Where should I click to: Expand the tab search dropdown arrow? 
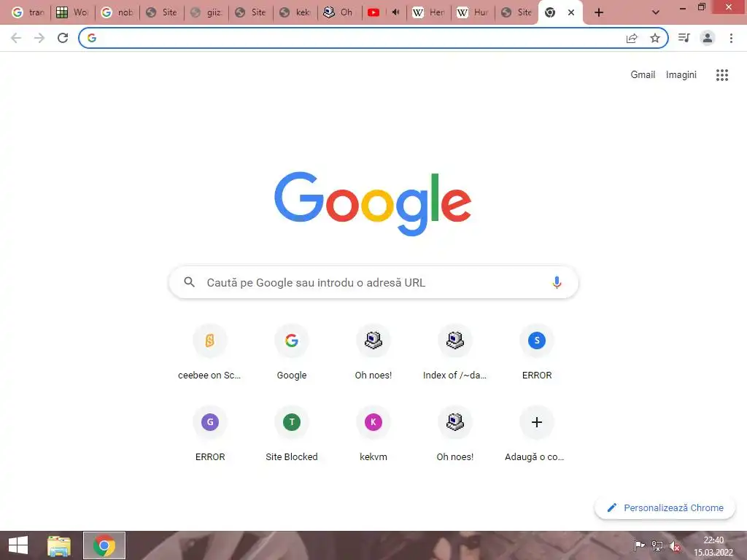(x=656, y=12)
